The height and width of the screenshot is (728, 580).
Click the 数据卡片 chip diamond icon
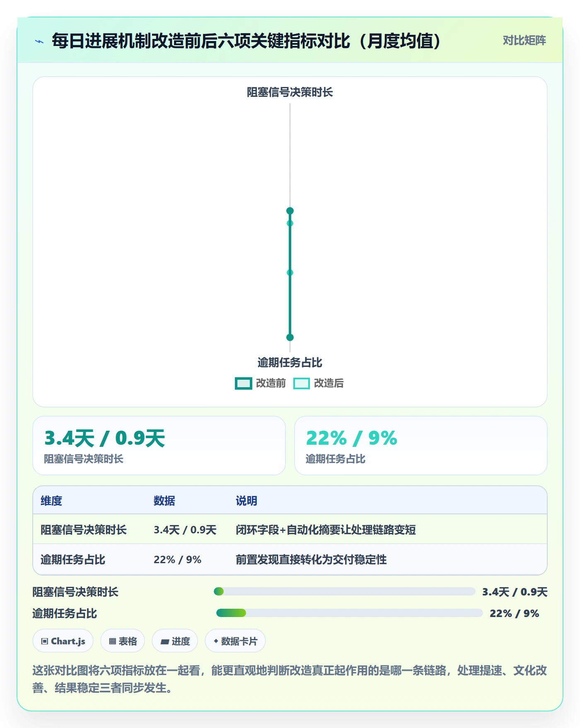216,641
